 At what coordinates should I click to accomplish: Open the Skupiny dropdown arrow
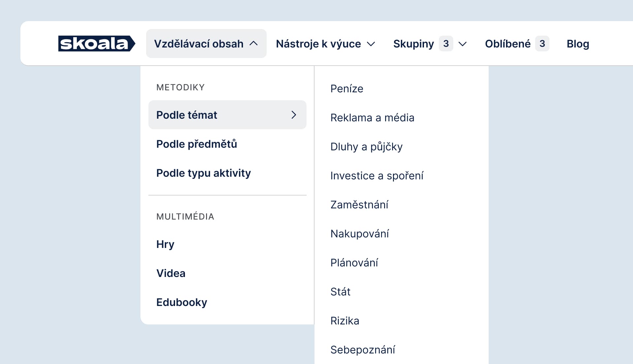[x=463, y=44]
